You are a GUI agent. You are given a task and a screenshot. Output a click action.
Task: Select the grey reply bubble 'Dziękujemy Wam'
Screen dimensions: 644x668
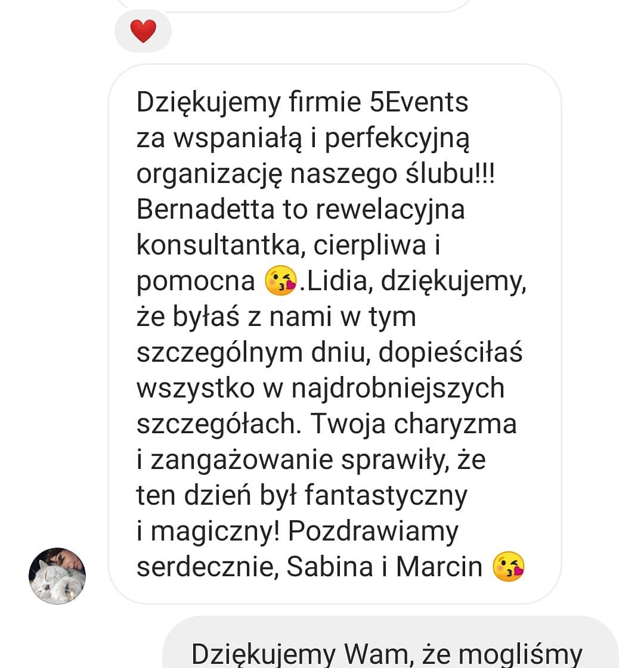point(390,642)
